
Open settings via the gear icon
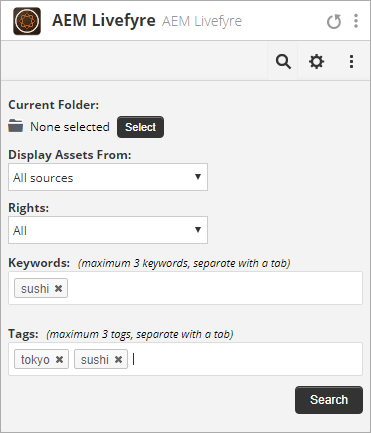point(316,62)
